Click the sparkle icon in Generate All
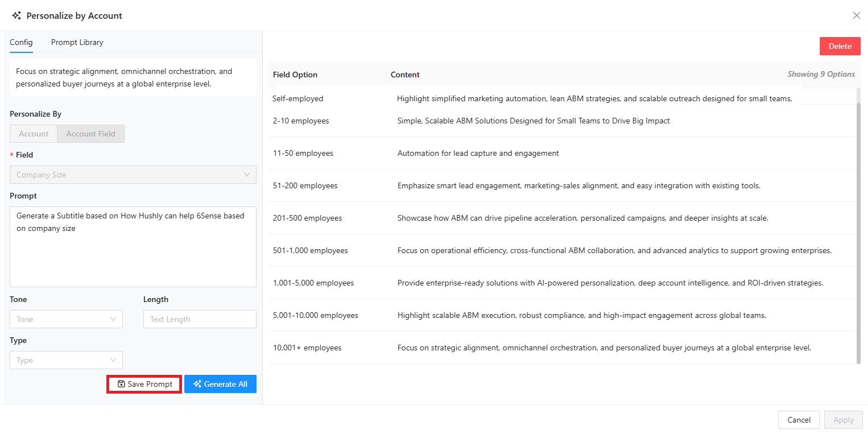Image resolution: width=868 pixels, height=434 pixels. (197, 384)
